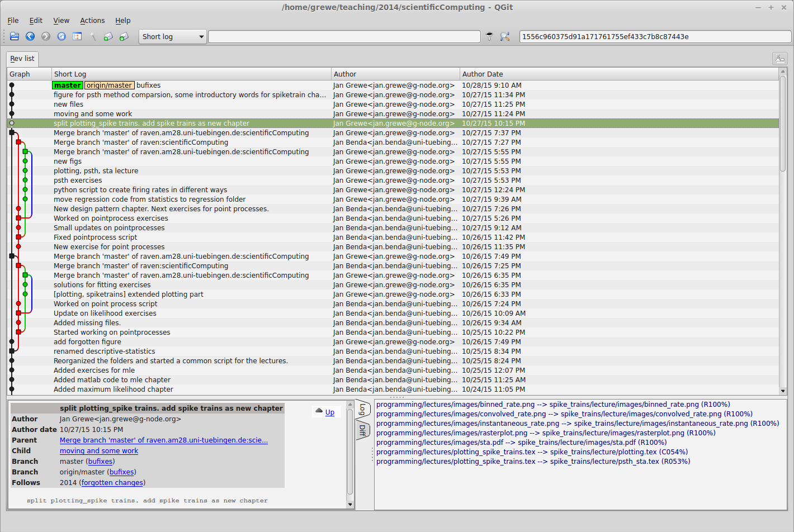Click the 'forgotten changes' link
794x532 pixels.
tap(112, 483)
